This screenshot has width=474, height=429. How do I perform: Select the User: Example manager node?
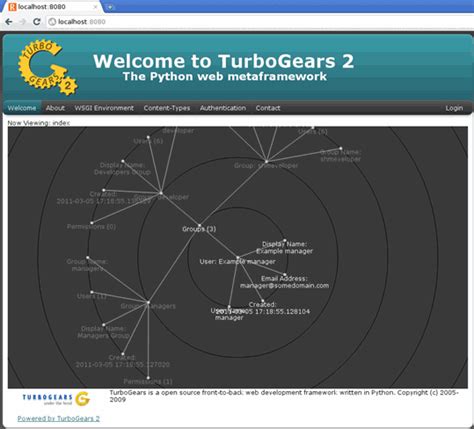[237, 261]
